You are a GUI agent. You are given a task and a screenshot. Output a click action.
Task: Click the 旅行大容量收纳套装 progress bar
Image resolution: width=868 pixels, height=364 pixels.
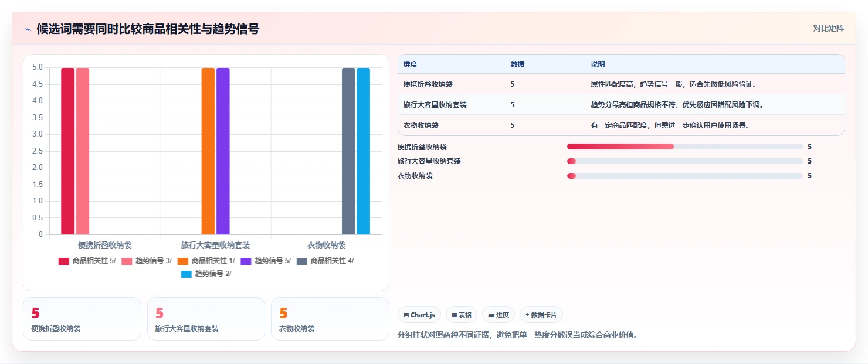[x=684, y=161]
